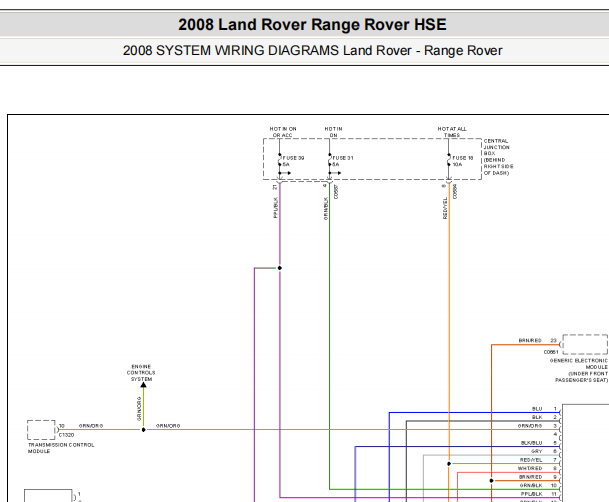
Task: Select the "ENGINE CONTROLS SYSTEM" label
Action: [141, 373]
